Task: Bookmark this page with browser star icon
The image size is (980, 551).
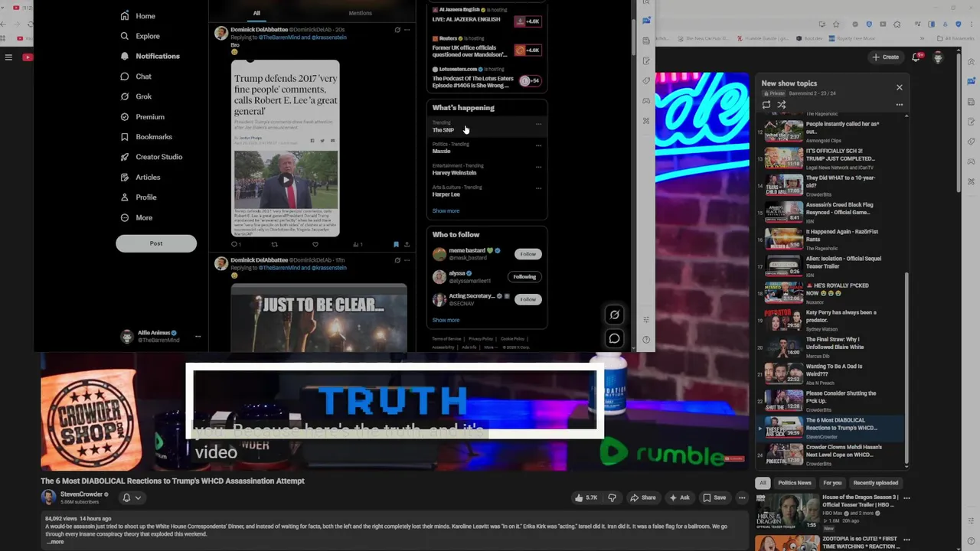Action: coord(837,24)
